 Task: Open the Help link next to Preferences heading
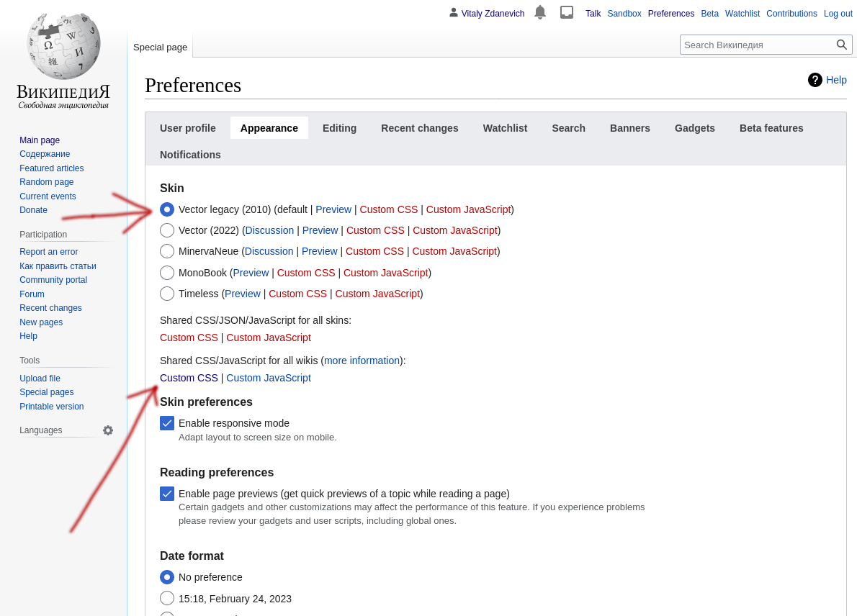click(835, 81)
